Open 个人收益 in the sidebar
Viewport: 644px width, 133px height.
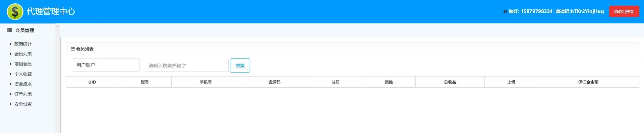pyautogui.click(x=23, y=74)
